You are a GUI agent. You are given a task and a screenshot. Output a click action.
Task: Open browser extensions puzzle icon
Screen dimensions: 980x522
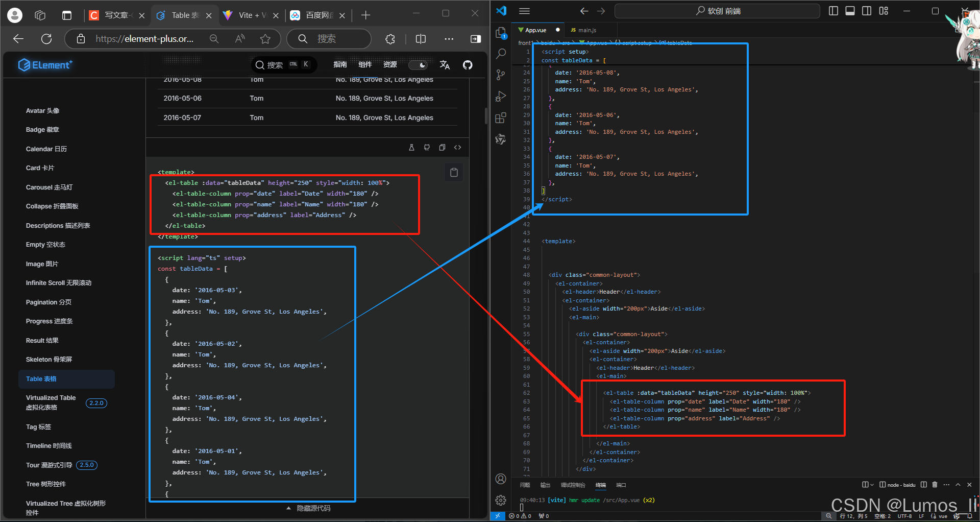coord(390,39)
